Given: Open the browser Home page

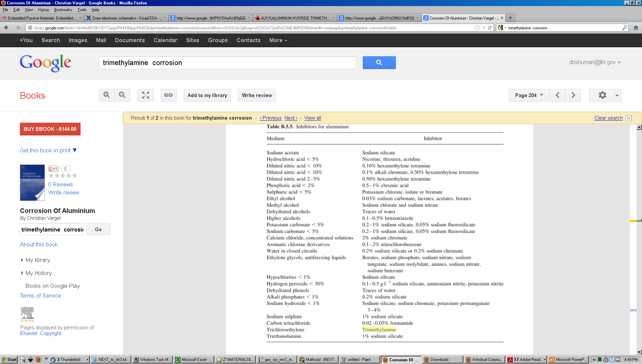Looking at the screenshot, I should point(636,28).
